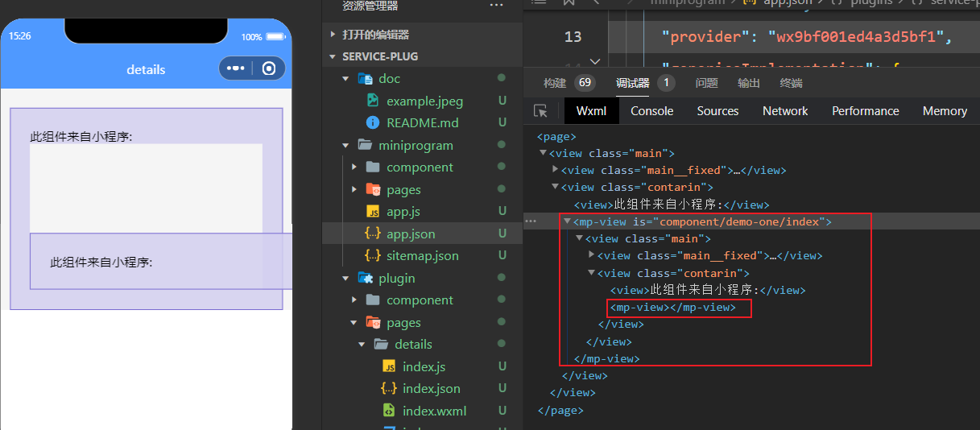Open the simulator capsule three-dots menu
Image resolution: width=980 pixels, height=430 pixels.
click(236, 68)
